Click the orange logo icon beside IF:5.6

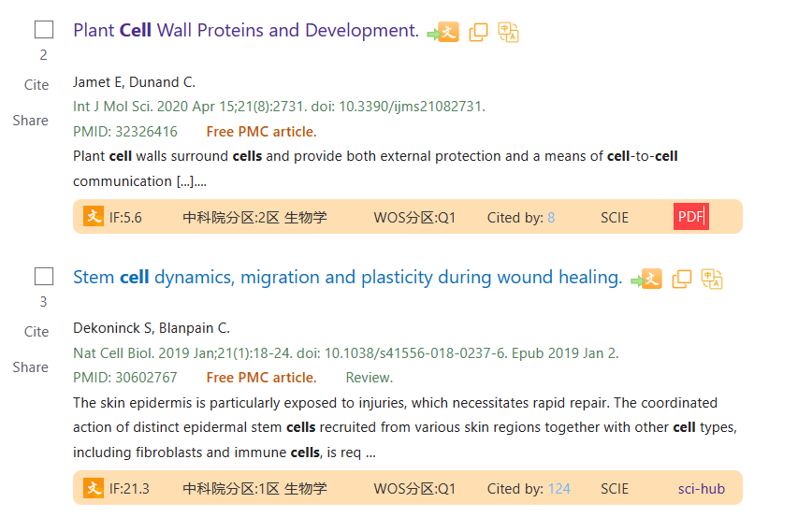[94, 216]
